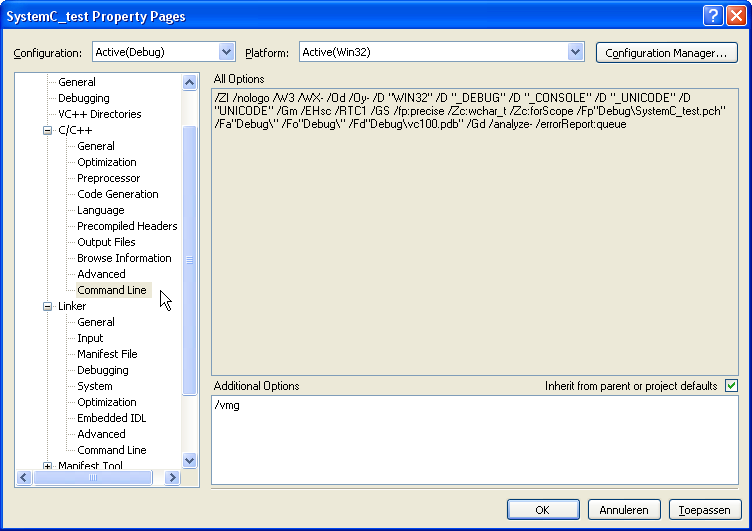Image resolution: width=752 pixels, height=531 pixels.
Task: Close the Property Pages dialog
Action: tap(735, 15)
